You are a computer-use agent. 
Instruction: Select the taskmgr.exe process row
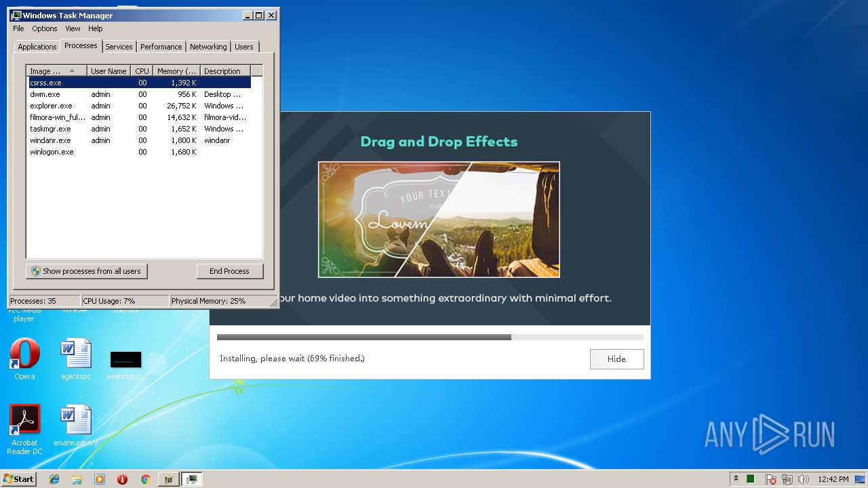pos(139,129)
